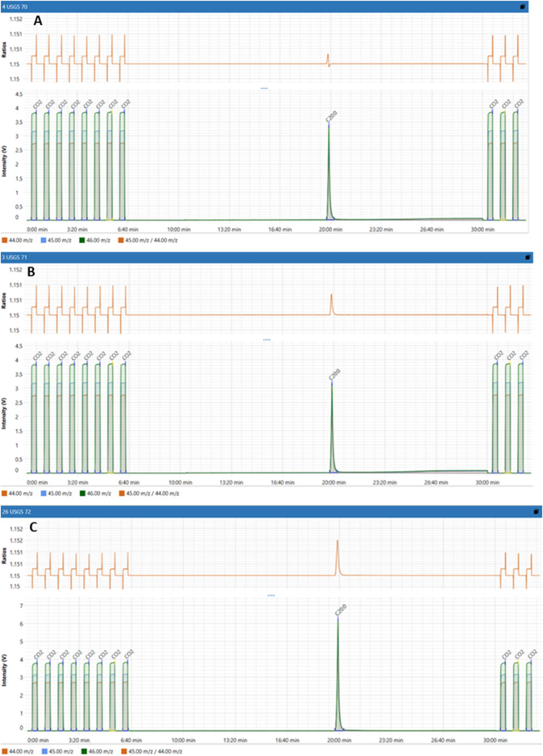Toggle 46.00 m/z entry in USGS 72 legend
The height and width of the screenshot is (756, 543).
97,751
